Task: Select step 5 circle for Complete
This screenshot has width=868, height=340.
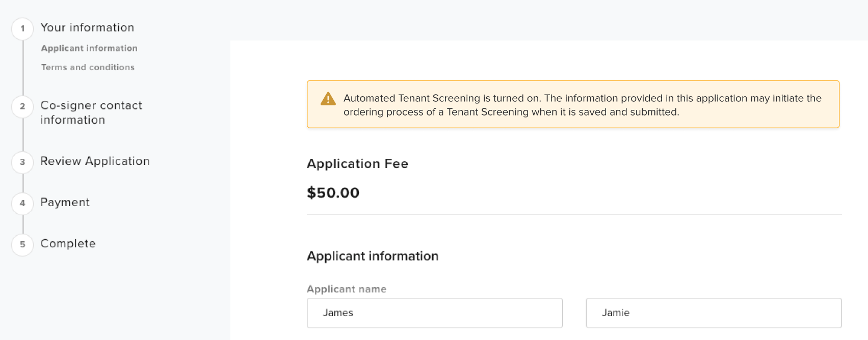Action: tap(22, 245)
